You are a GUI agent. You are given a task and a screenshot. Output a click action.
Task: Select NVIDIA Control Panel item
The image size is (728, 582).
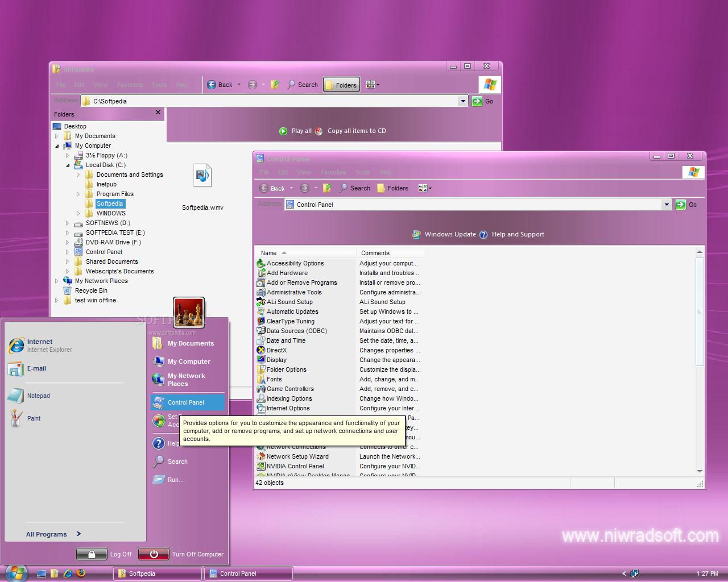point(291,466)
